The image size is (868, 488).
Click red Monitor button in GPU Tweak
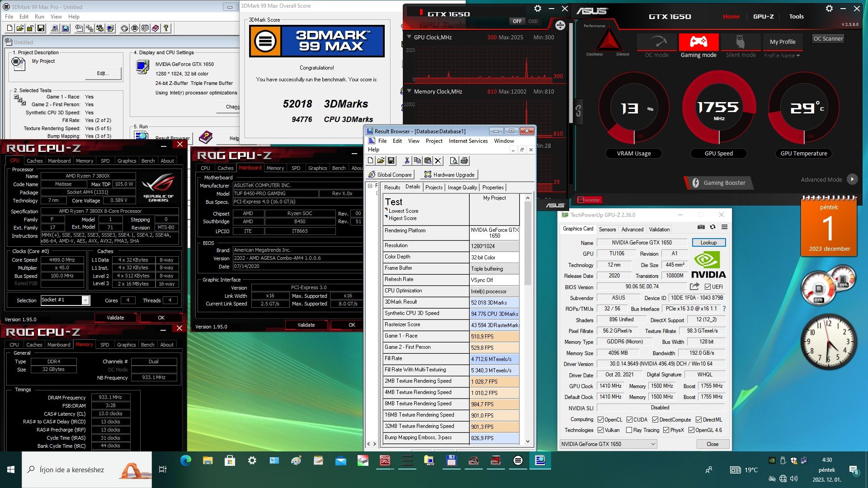[589, 200]
